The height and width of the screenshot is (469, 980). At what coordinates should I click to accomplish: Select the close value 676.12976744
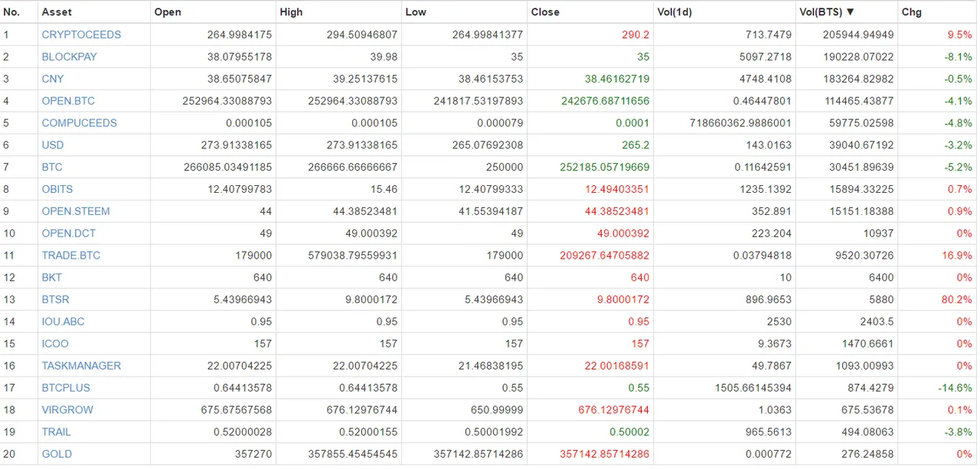click(614, 410)
